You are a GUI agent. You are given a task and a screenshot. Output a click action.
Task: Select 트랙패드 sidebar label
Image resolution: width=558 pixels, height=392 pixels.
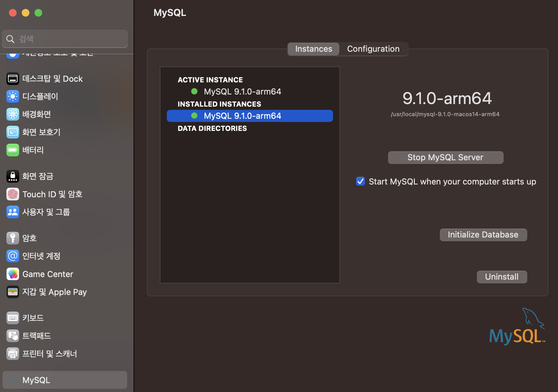tap(37, 336)
